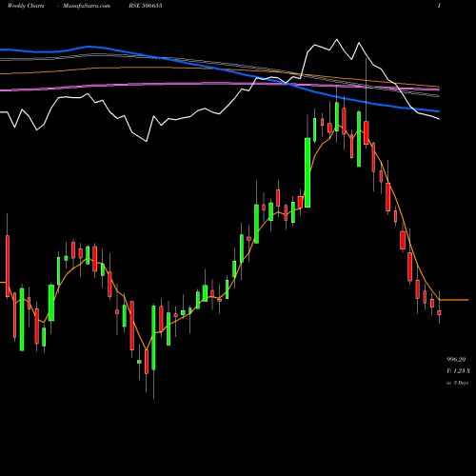Screen dimensions: 476x476
Task: Click the "BSE 506655" symbol text
Action: [x=146, y=6]
